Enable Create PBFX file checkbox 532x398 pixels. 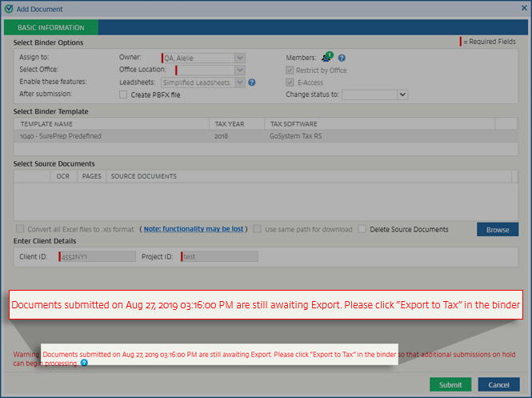[123, 94]
